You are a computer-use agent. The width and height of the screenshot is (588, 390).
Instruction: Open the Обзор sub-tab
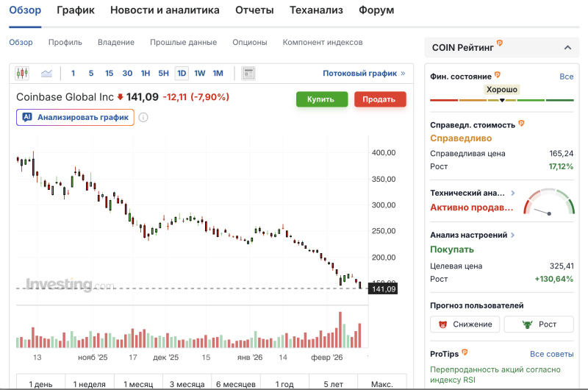(x=21, y=43)
